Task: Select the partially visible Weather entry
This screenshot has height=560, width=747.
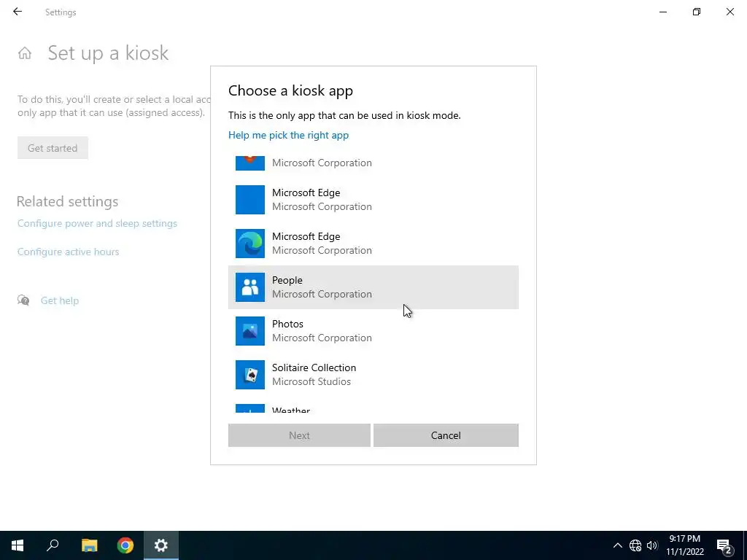Action: click(x=373, y=408)
